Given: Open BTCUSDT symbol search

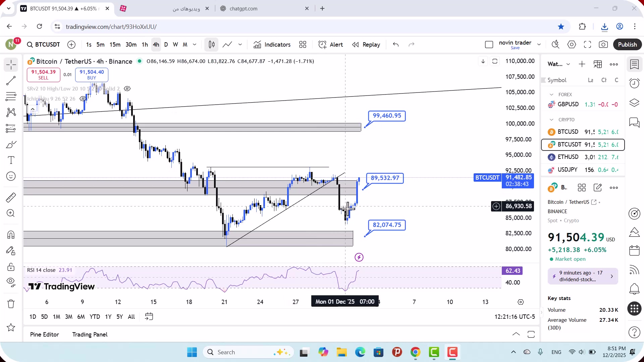Looking at the screenshot, I should point(44,45).
